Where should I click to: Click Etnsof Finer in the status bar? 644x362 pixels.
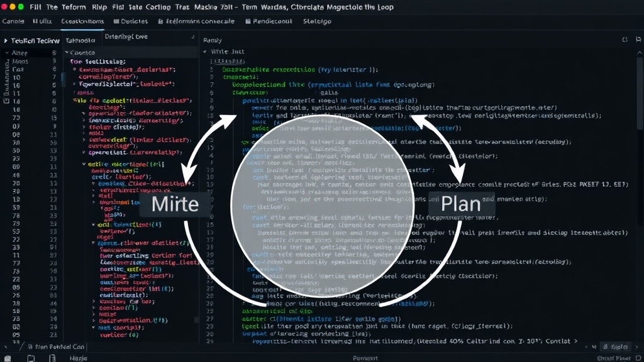(x=614, y=358)
